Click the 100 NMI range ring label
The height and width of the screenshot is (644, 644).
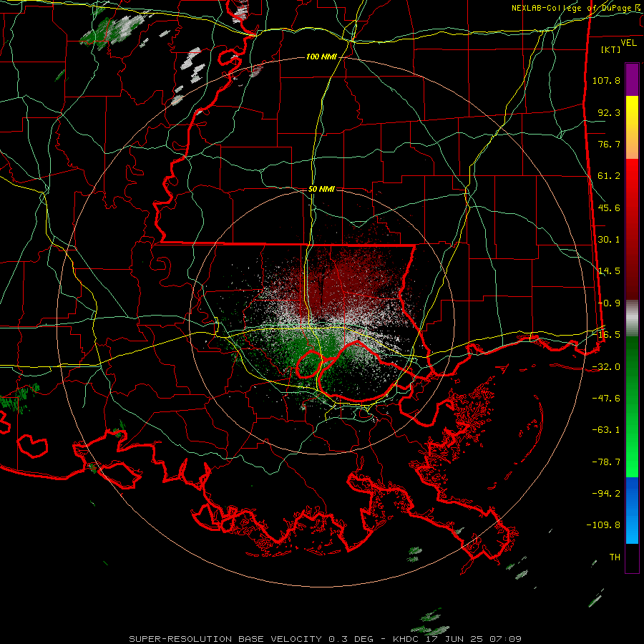[321, 57]
